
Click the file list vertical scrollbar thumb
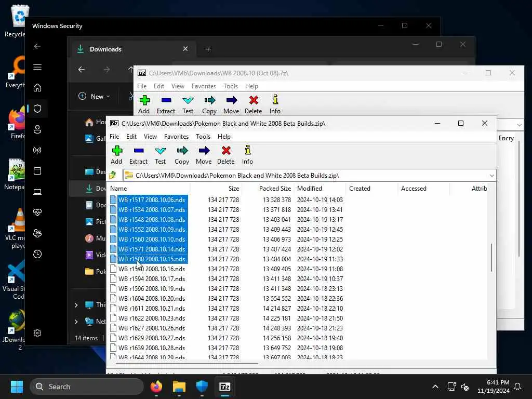(x=491, y=258)
